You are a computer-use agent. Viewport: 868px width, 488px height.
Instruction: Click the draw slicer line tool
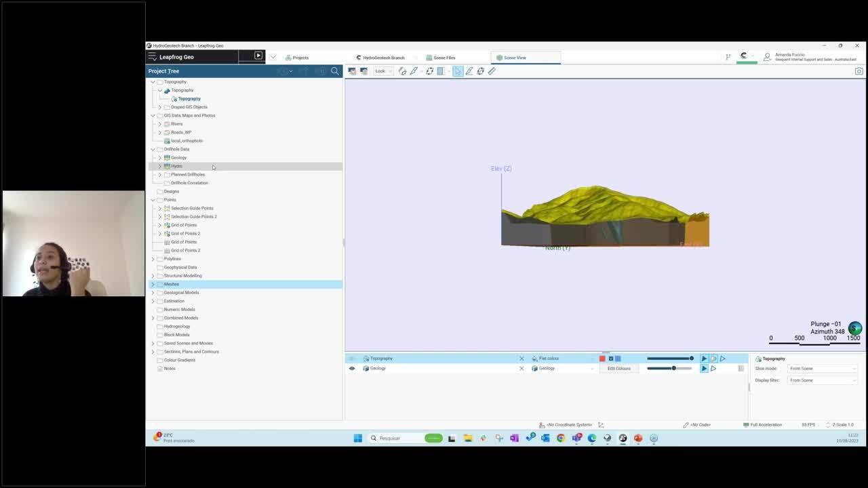(x=469, y=71)
